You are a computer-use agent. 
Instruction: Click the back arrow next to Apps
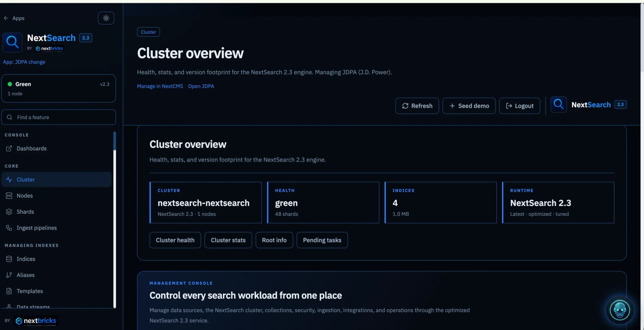pyautogui.click(x=6, y=18)
